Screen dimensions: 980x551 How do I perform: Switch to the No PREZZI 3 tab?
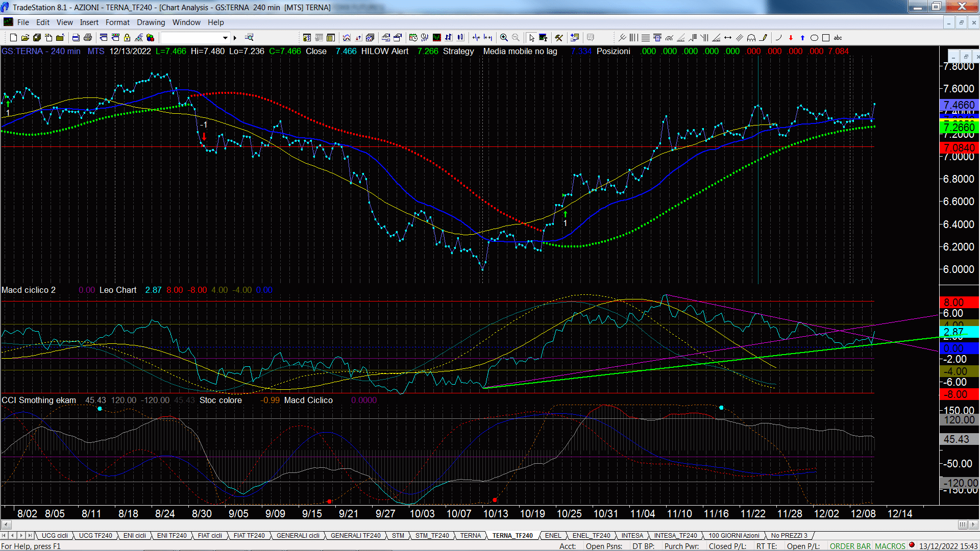789,536
